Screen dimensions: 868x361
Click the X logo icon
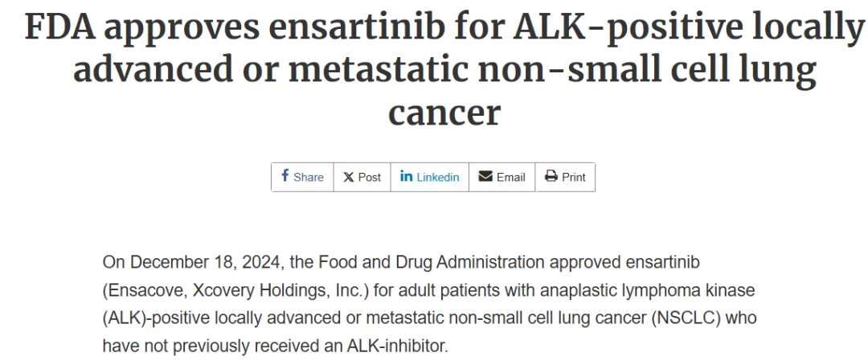pos(348,177)
